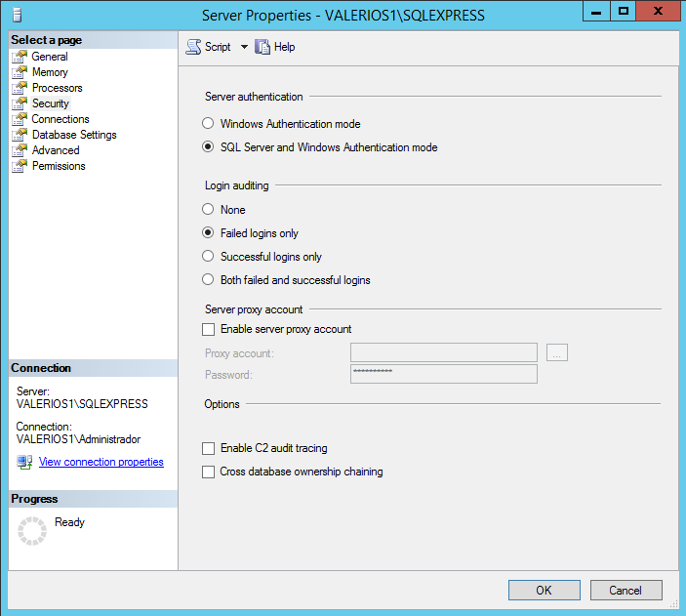Click the proxy account browse ellipsis button

click(557, 352)
